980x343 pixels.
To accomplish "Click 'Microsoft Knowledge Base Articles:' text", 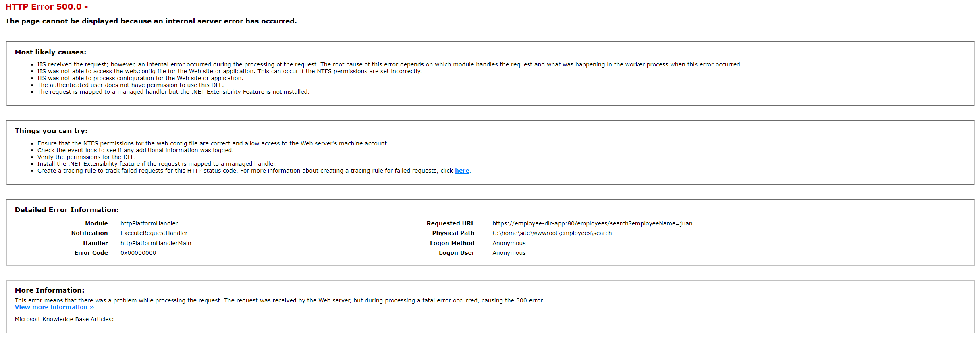I will (64, 319).
